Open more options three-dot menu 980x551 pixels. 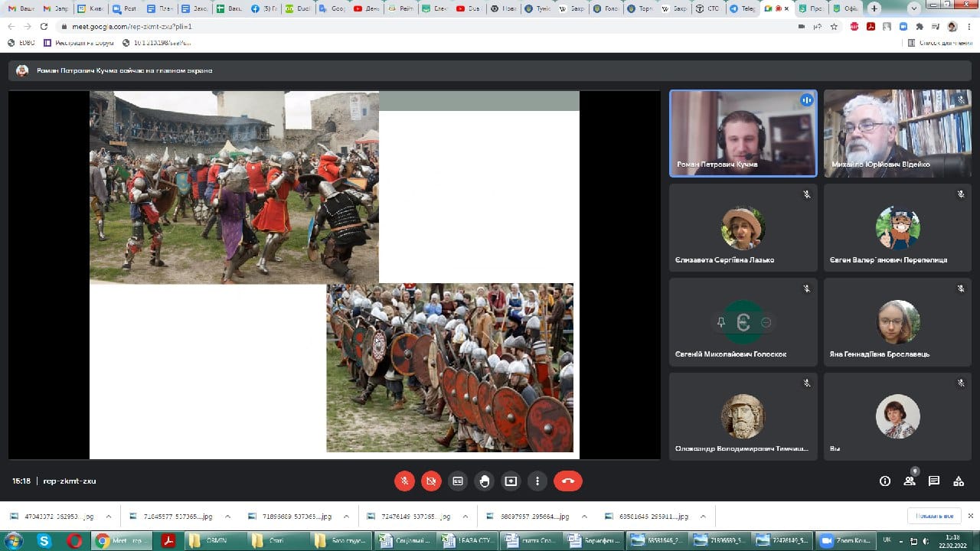tap(537, 481)
